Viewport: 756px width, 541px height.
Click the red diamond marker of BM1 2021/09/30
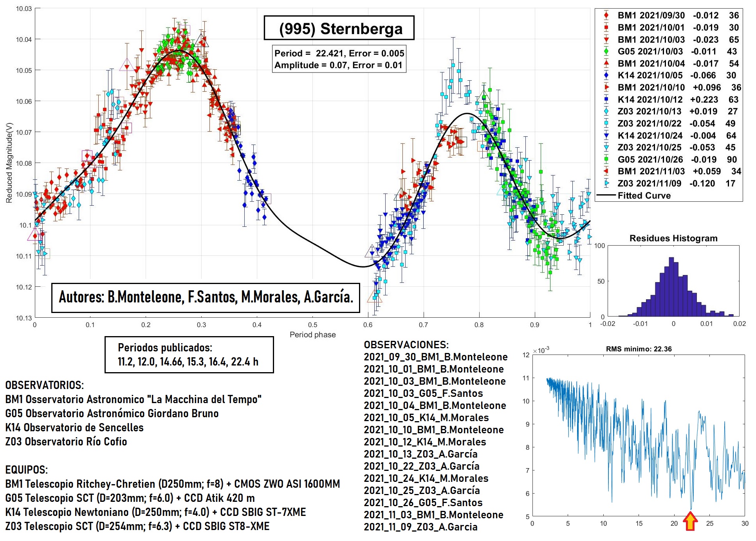606,15
